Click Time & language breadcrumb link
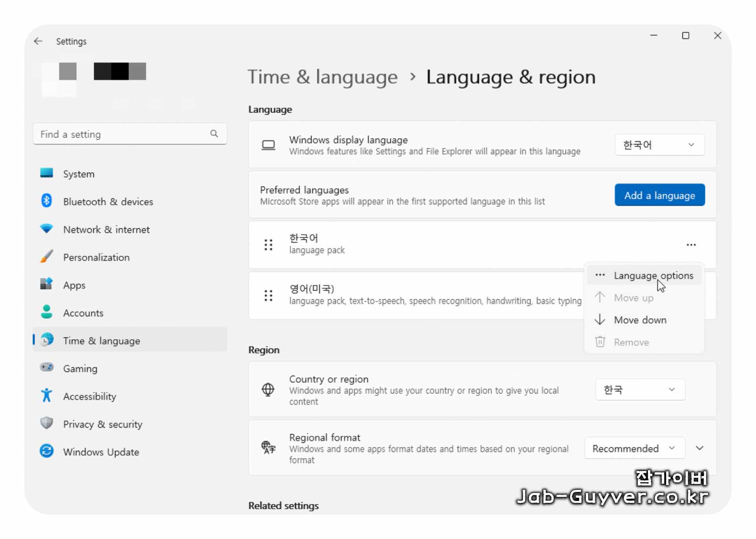Image resolution: width=756 pixels, height=539 pixels. [x=323, y=77]
